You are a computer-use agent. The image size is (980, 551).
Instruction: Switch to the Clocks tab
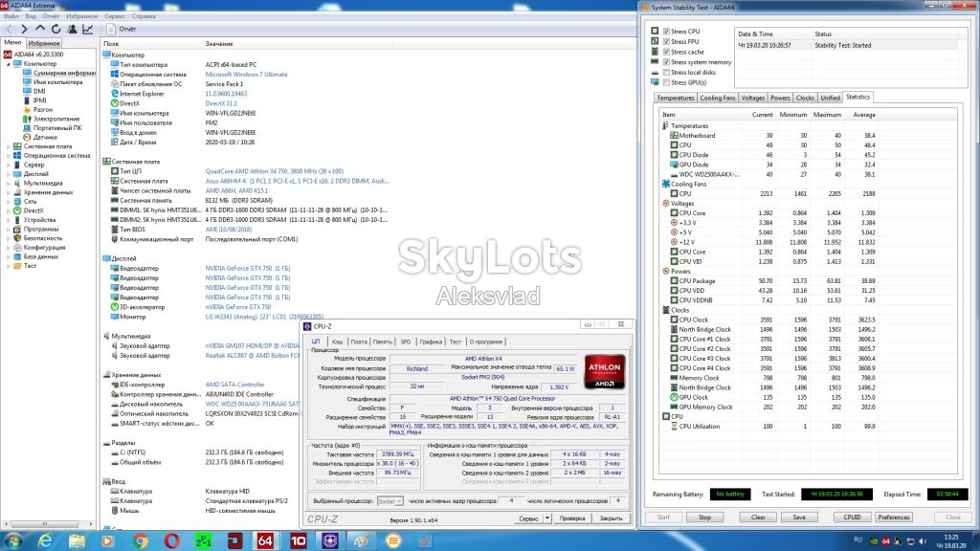[805, 99]
